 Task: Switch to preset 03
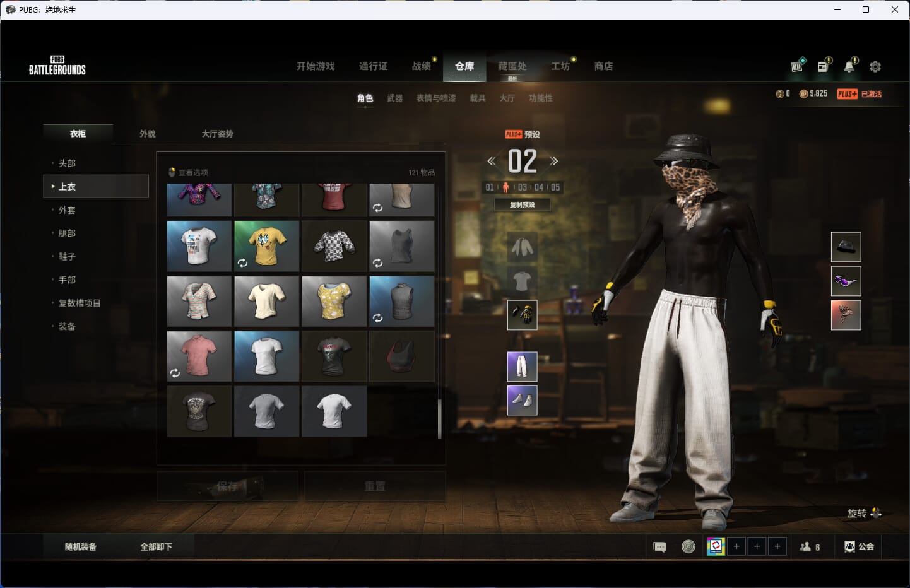(x=523, y=187)
